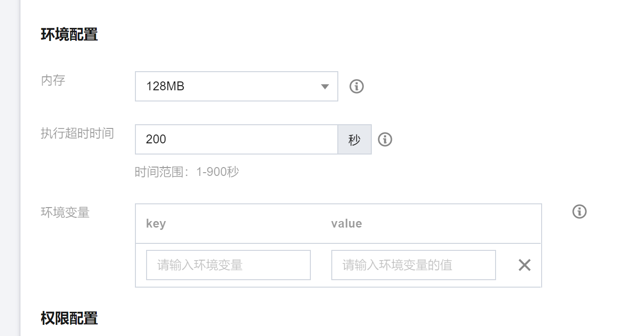Remove the environment variable row with X
The image size is (644, 336).
coord(524,265)
